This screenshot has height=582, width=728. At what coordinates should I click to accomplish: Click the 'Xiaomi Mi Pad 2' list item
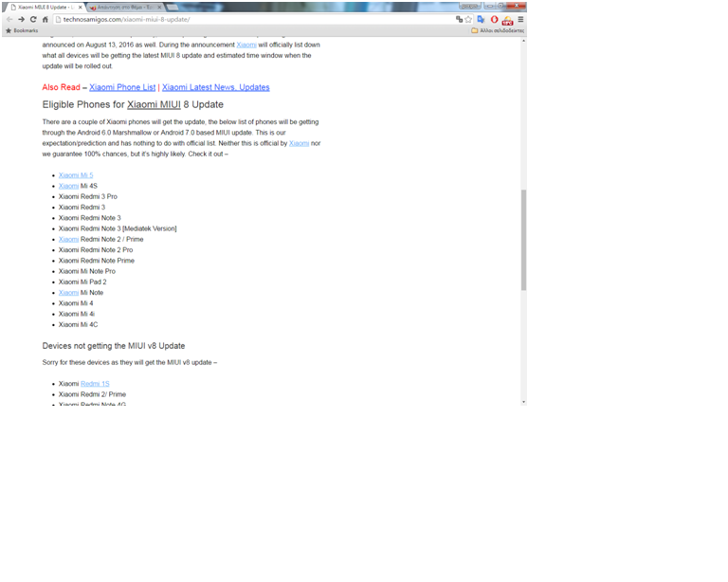82,282
